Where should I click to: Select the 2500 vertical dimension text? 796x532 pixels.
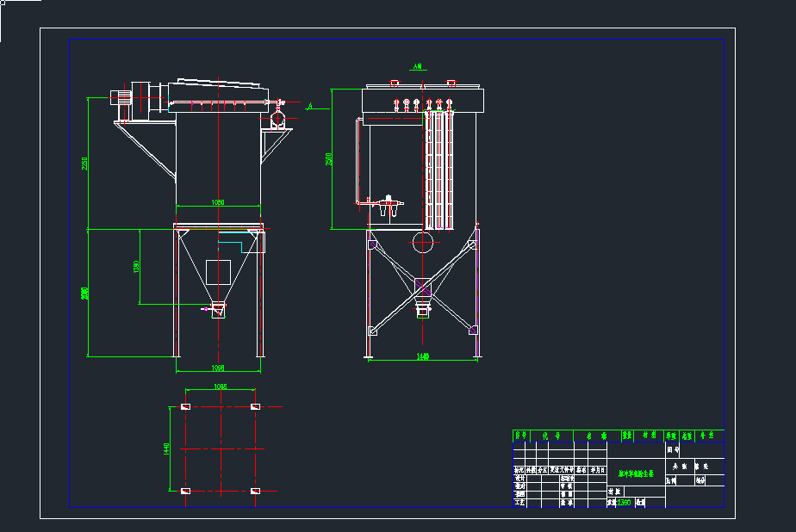coord(328,159)
